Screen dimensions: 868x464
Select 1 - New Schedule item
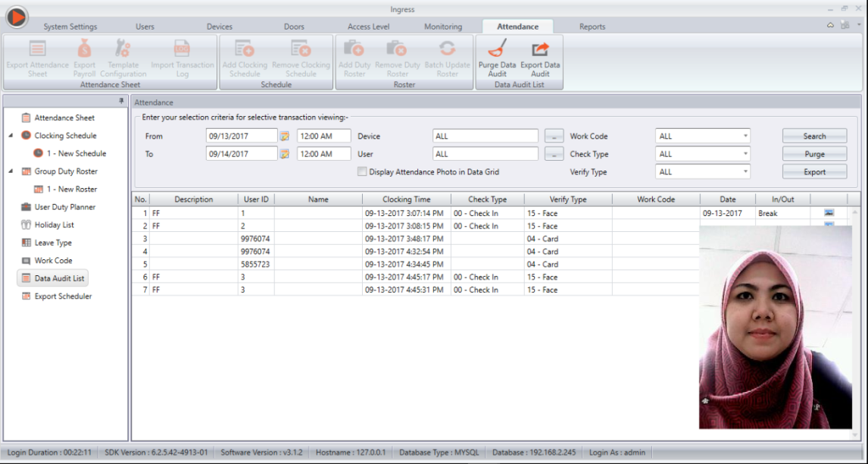(x=76, y=153)
